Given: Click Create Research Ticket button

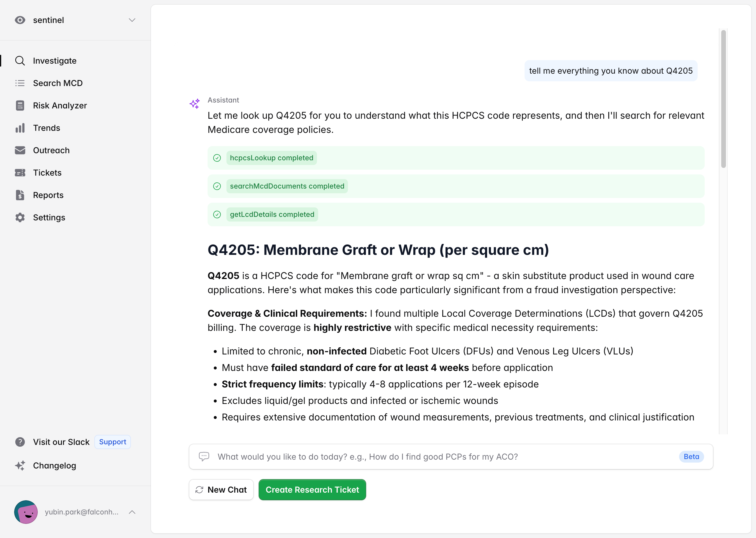Looking at the screenshot, I should point(312,490).
